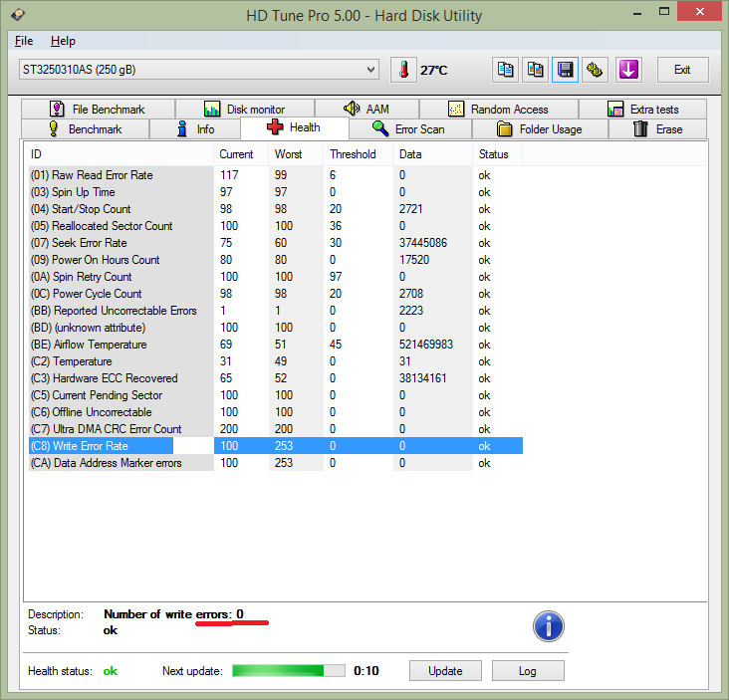Select the (09) Power On Hours Count row

coord(275,260)
